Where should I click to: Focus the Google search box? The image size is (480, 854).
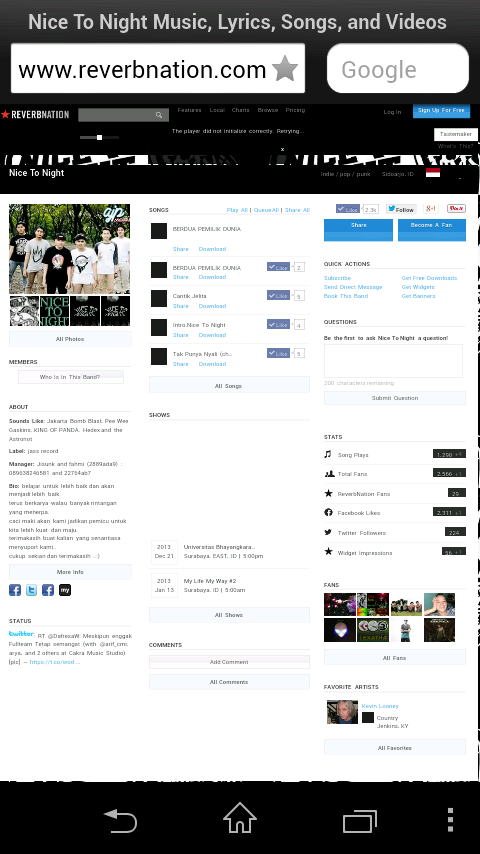pyautogui.click(x=398, y=69)
